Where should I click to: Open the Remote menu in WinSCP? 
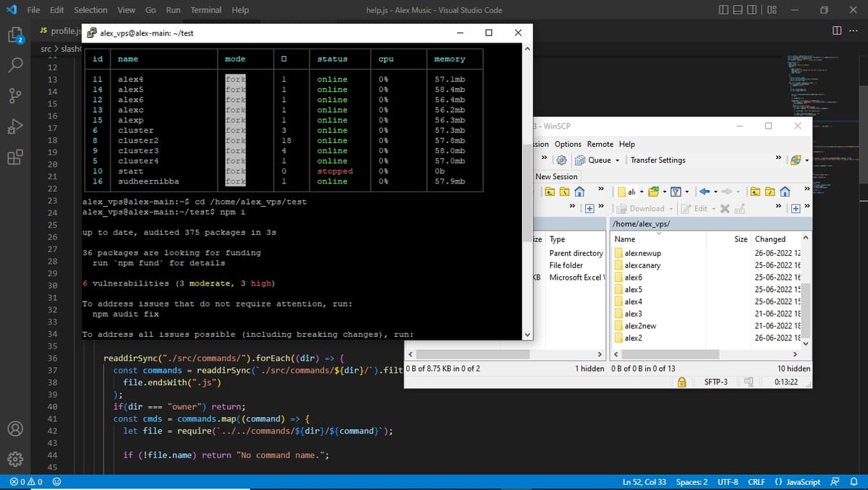[600, 144]
